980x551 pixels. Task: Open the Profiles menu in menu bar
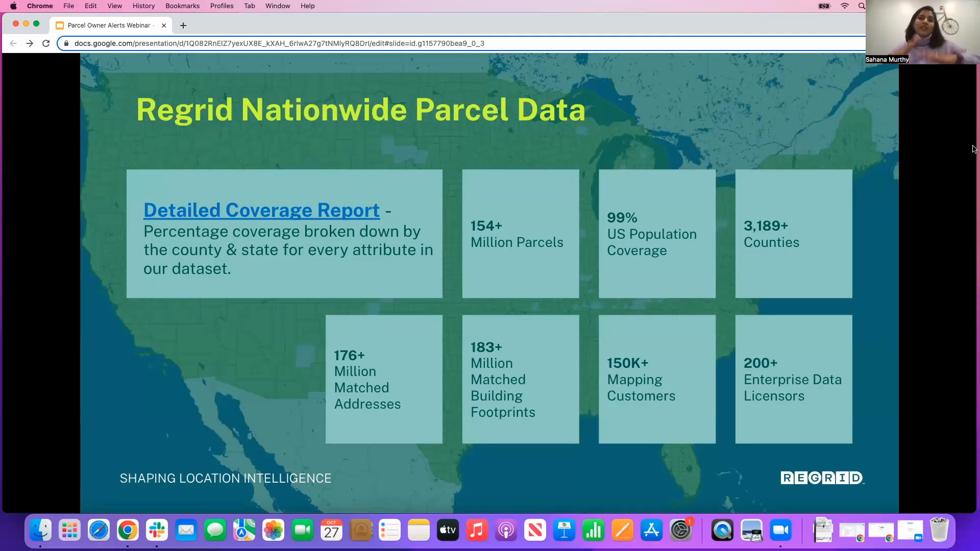pyautogui.click(x=222, y=6)
